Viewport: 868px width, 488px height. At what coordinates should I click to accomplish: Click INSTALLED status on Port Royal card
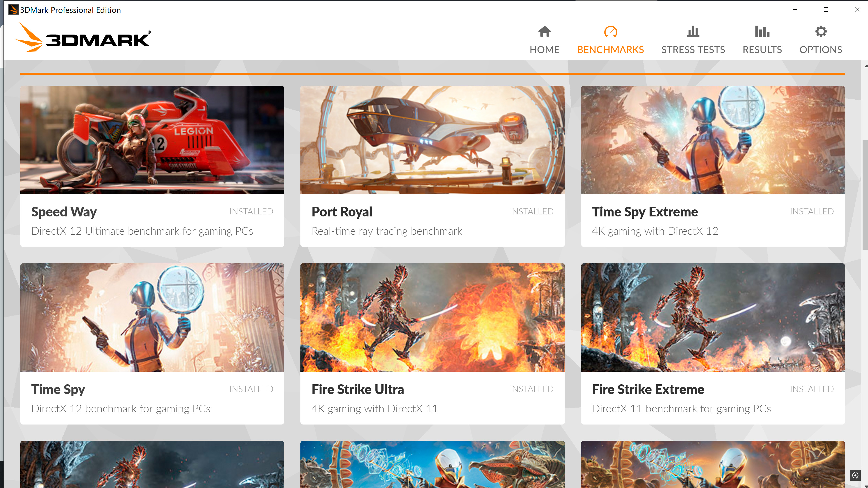coord(531,211)
